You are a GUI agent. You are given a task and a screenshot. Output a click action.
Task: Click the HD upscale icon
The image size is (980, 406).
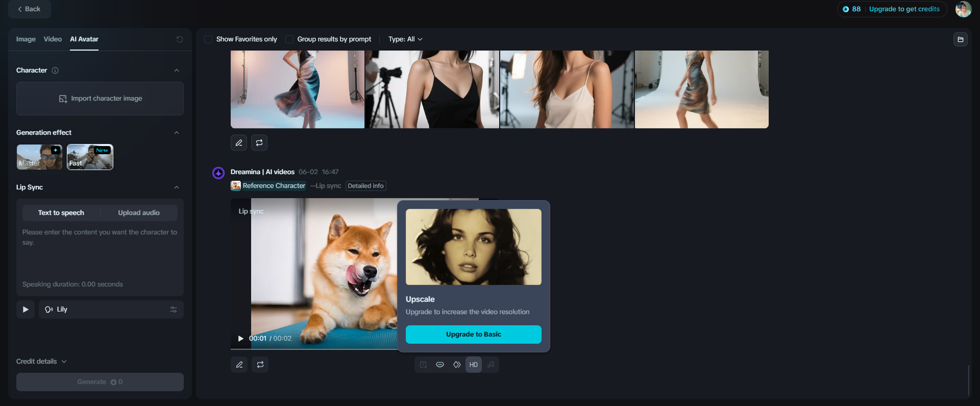pos(474,365)
